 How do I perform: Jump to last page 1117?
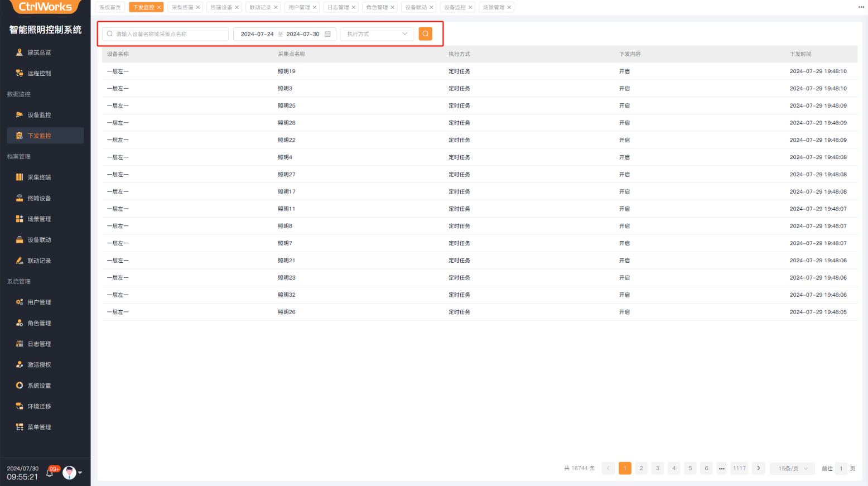tap(739, 468)
